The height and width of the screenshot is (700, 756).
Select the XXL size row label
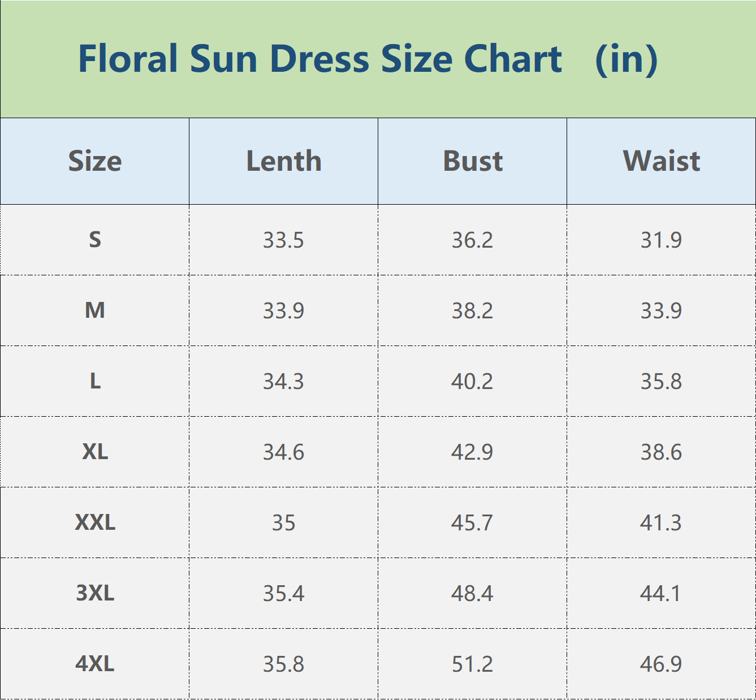pyautogui.click(x=95, y=522)
